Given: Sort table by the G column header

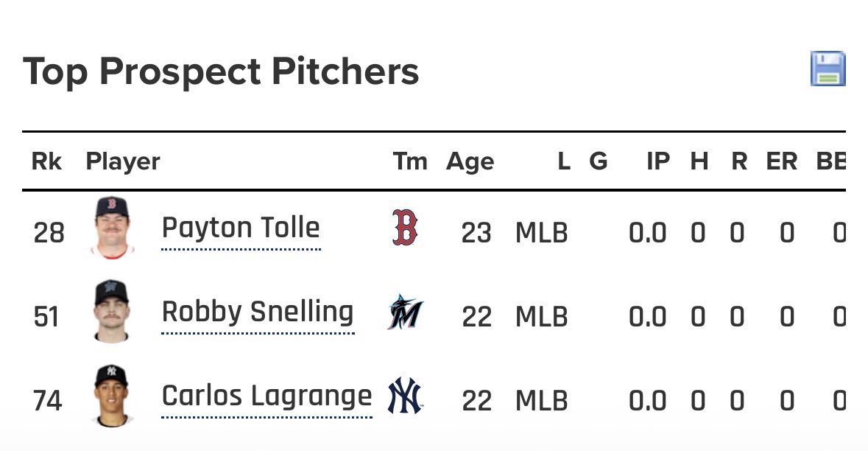Looking at the screenshot, I should click(598, 161).
